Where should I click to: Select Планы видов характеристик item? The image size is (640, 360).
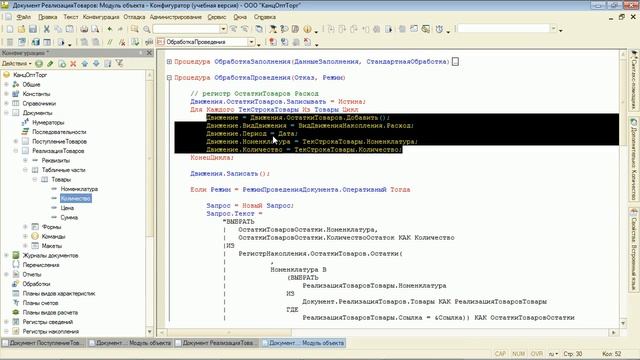point(59,293)
